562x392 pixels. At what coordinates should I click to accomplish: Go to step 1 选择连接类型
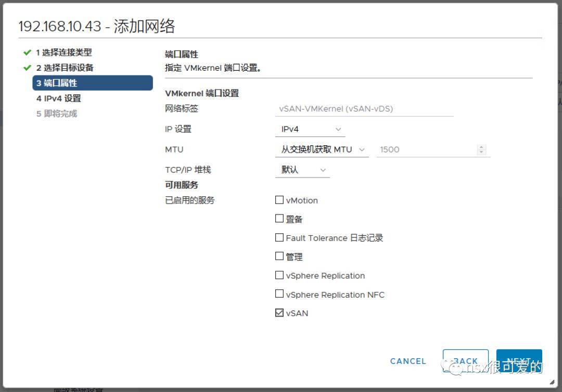tap(63, 53)
